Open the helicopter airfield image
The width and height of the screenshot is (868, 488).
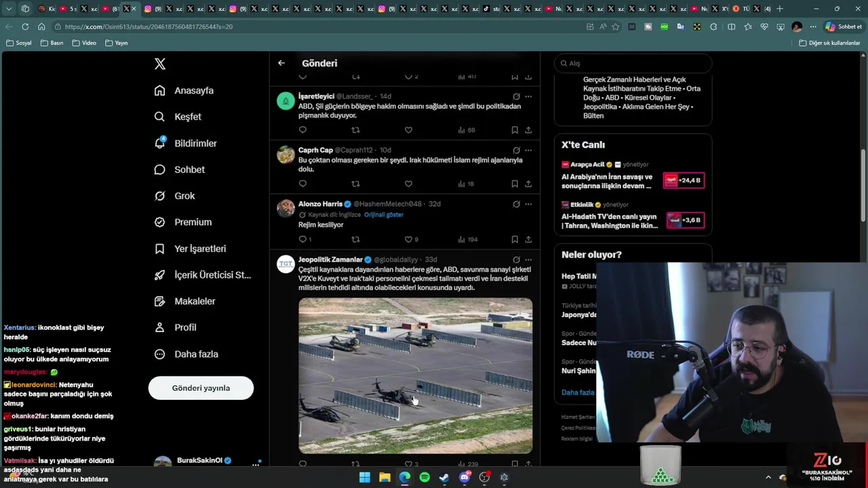click(416, 375)
